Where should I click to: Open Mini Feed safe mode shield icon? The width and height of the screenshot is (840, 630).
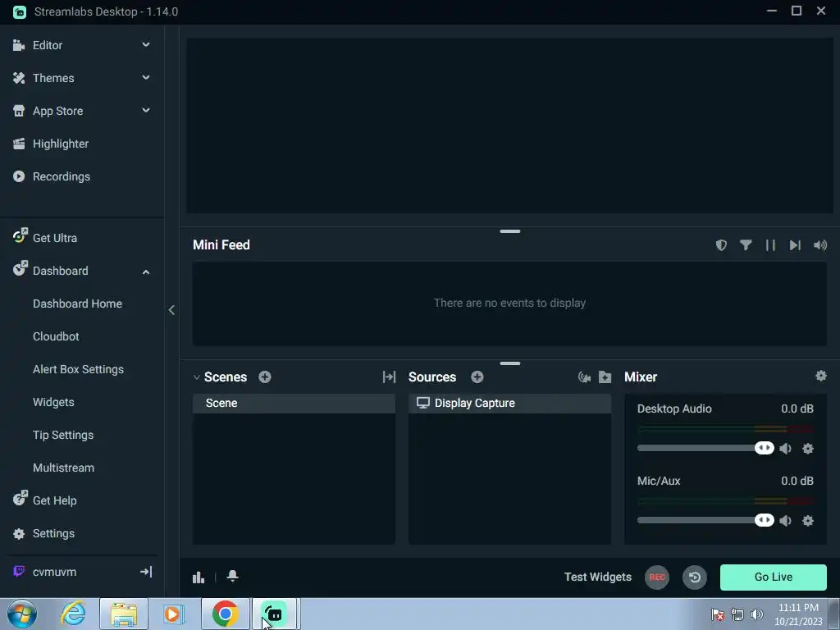(x=721, y=245)
